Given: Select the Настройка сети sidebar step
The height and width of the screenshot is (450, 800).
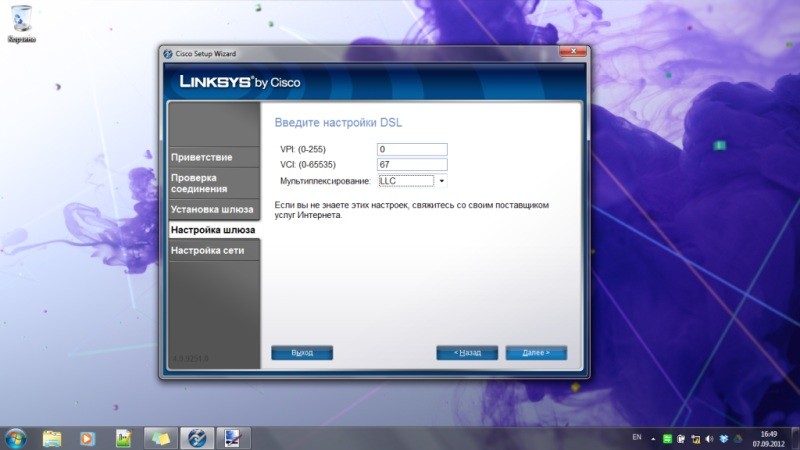Looking at the screenshot, I should pos(214,251).
